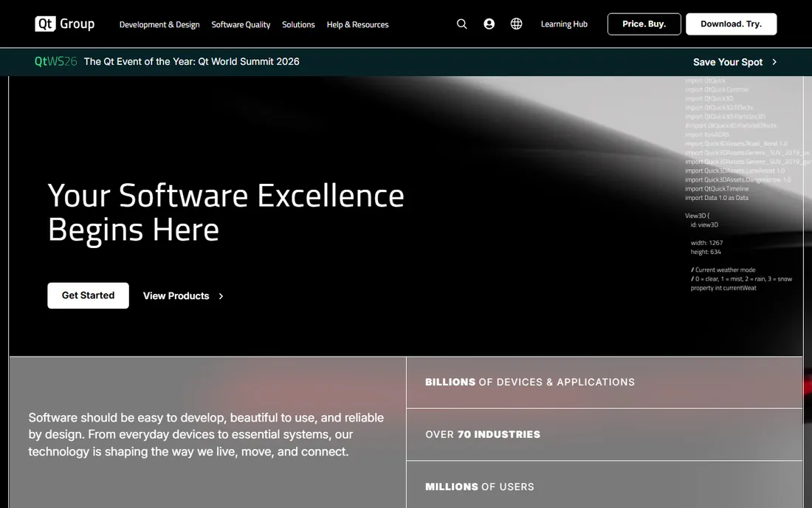Screen dimensions: 812x508
Task: Open the Development & Design menu
Action: click(159, 24)
